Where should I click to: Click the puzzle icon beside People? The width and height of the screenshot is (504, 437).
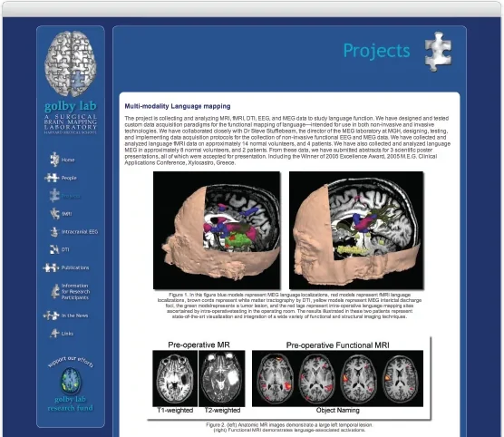tap(52, 178)
